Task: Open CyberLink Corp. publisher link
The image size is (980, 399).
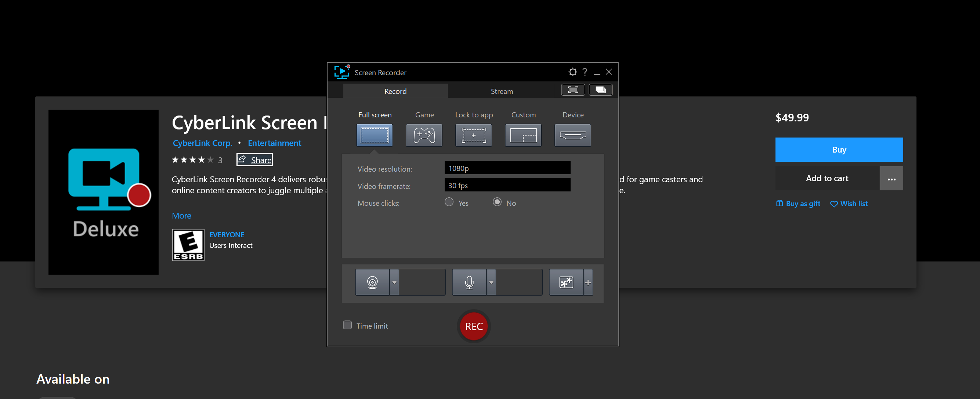Action: 202,143
